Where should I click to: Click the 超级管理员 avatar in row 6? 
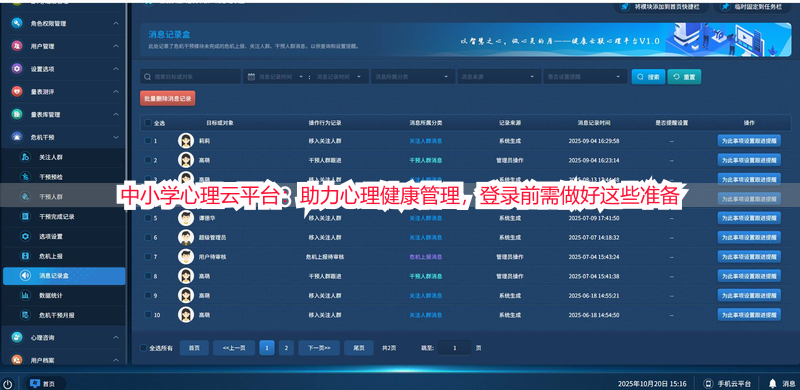coord(186,237)
